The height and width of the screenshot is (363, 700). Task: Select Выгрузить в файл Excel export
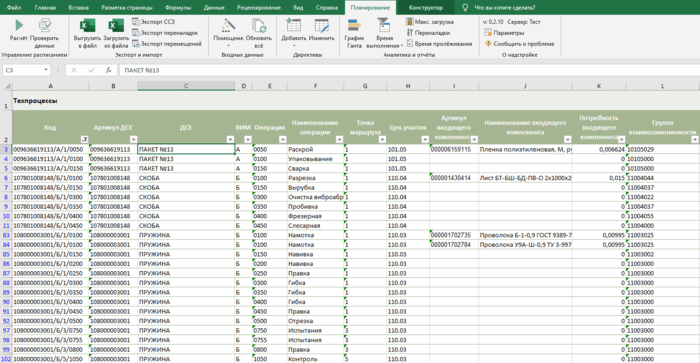[87, 33]
